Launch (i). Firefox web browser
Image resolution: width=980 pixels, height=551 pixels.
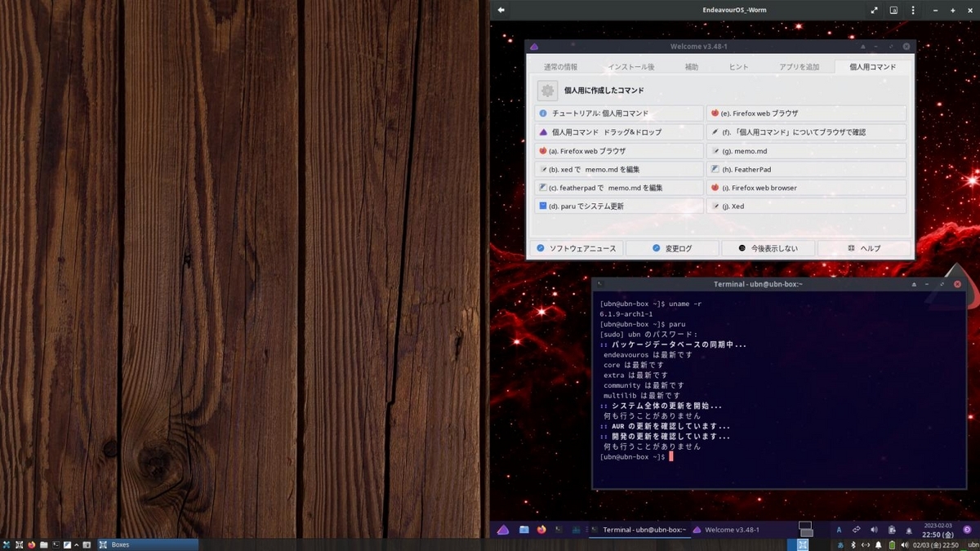tap(806, 188)
